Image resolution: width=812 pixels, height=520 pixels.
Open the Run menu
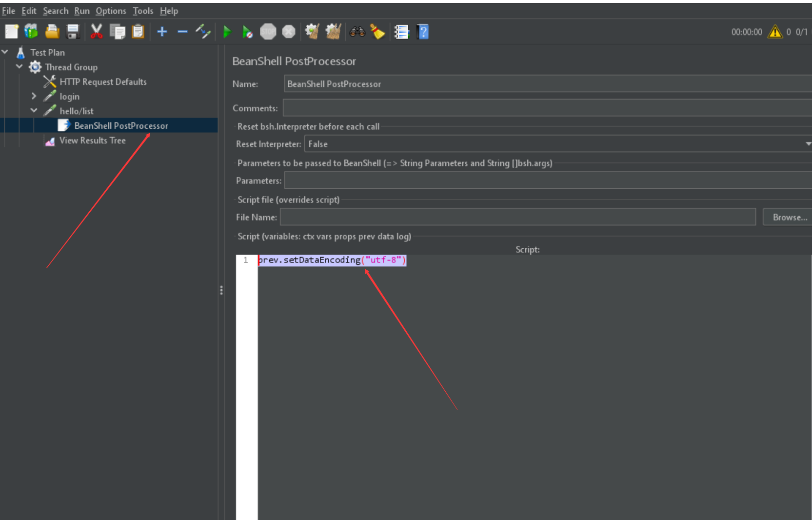[x=82, y=11]
